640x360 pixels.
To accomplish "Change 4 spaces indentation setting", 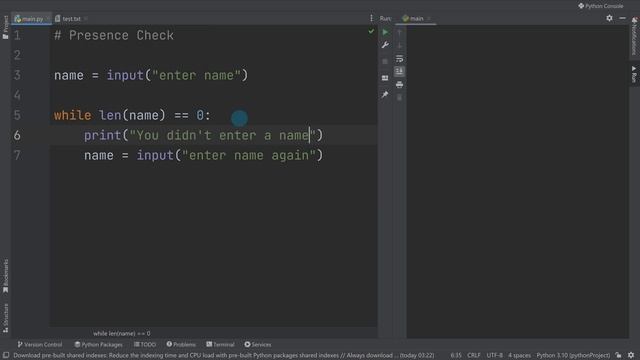I will coord(519,356).
